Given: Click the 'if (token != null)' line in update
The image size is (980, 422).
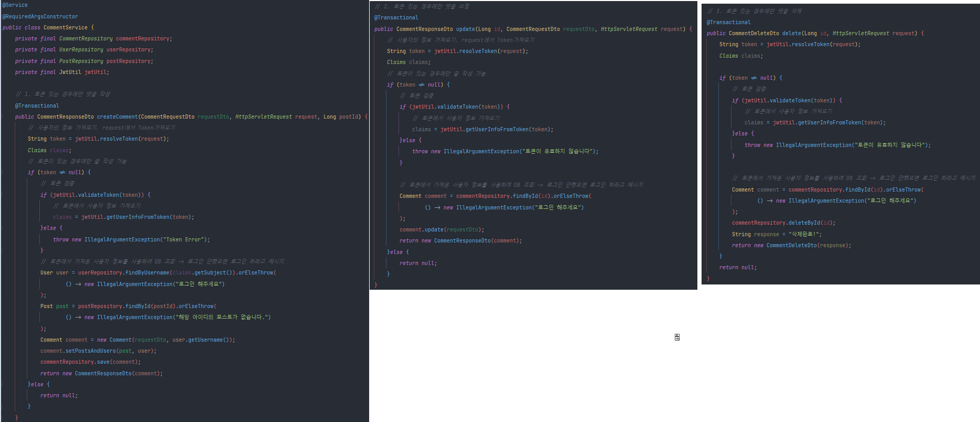Looking at the screenshot, I should [x=418, y=85].
